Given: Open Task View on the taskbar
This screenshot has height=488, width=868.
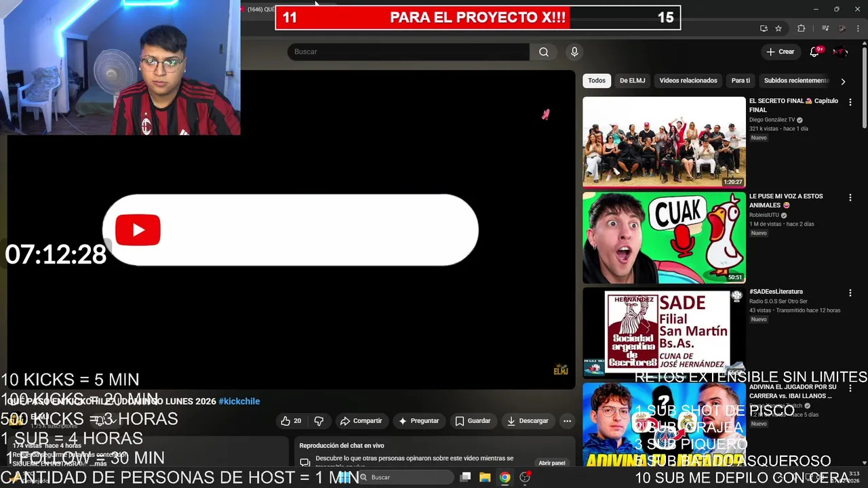Looking at the screenshot, I should pos(465,477).
